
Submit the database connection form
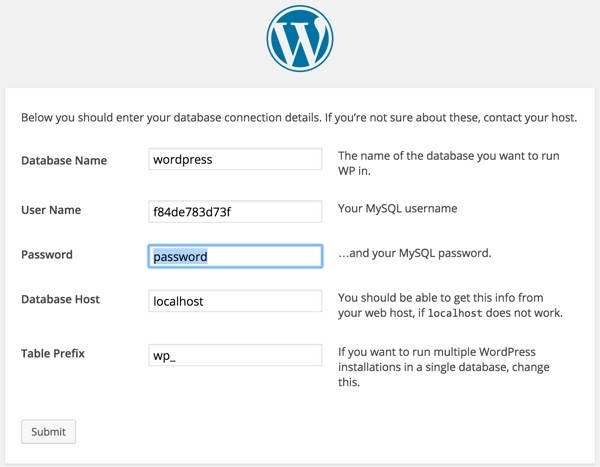pos(48,432)
